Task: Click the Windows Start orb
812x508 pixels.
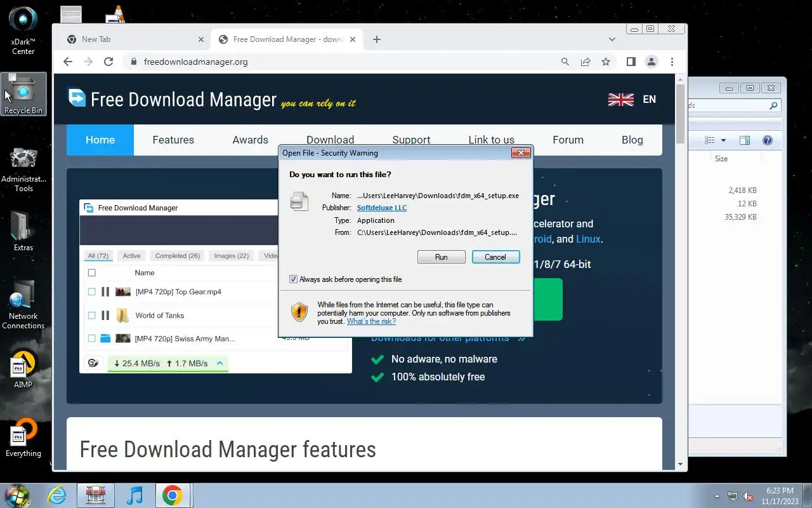Action: (x=16, y=495)
